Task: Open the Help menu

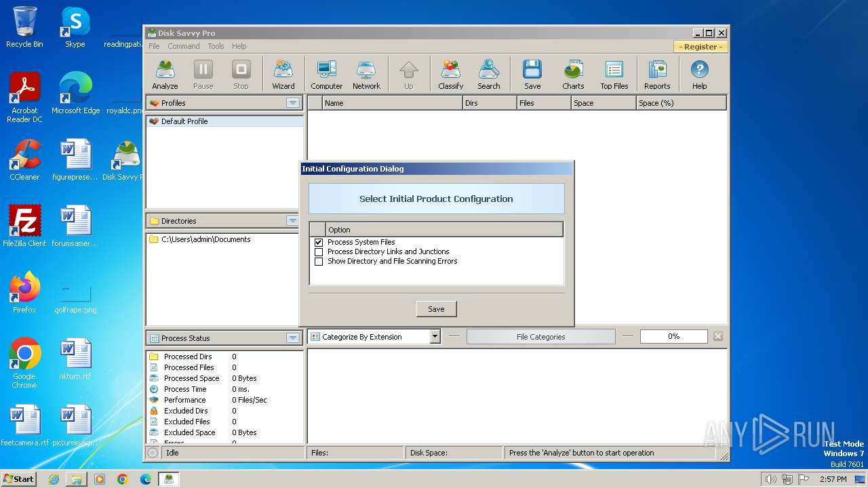Action: pos(239,46)
